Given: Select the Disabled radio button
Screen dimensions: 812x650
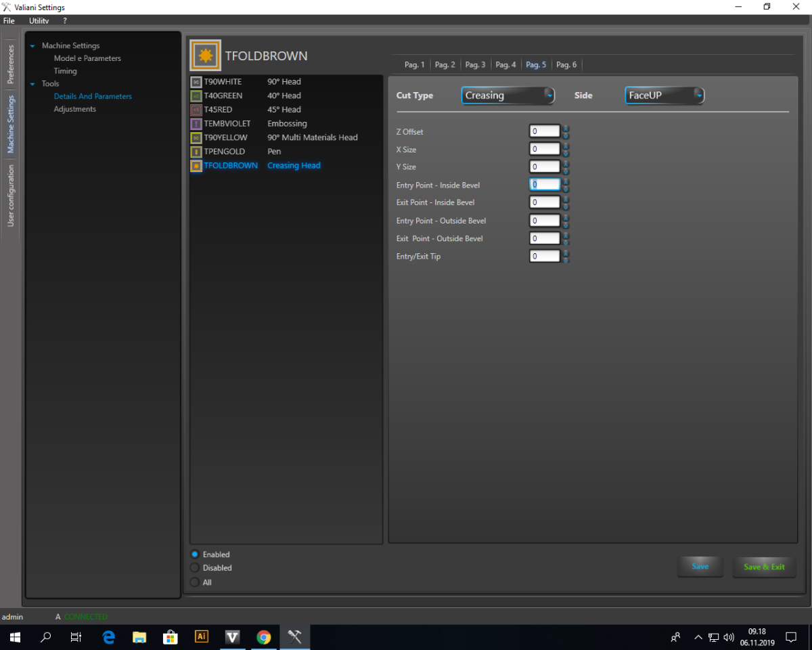Looking at the screenshot, I should click(x=195, y=568).
